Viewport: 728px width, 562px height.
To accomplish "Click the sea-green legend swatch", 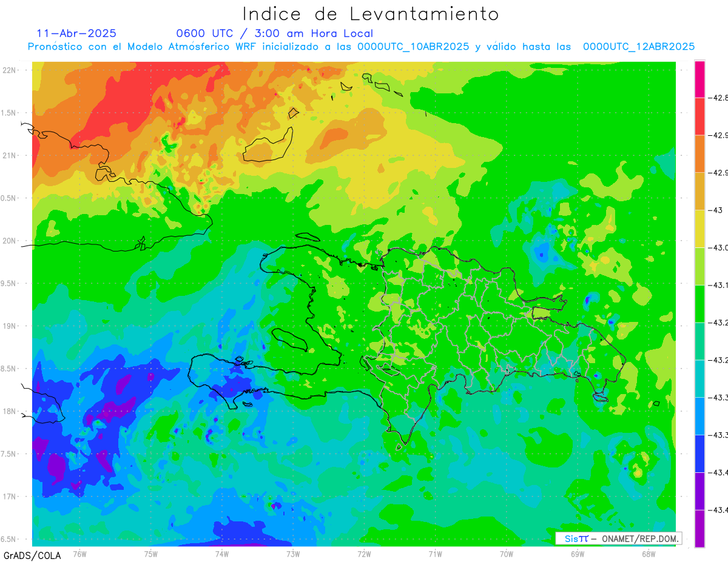I will (x=699, y=341).
